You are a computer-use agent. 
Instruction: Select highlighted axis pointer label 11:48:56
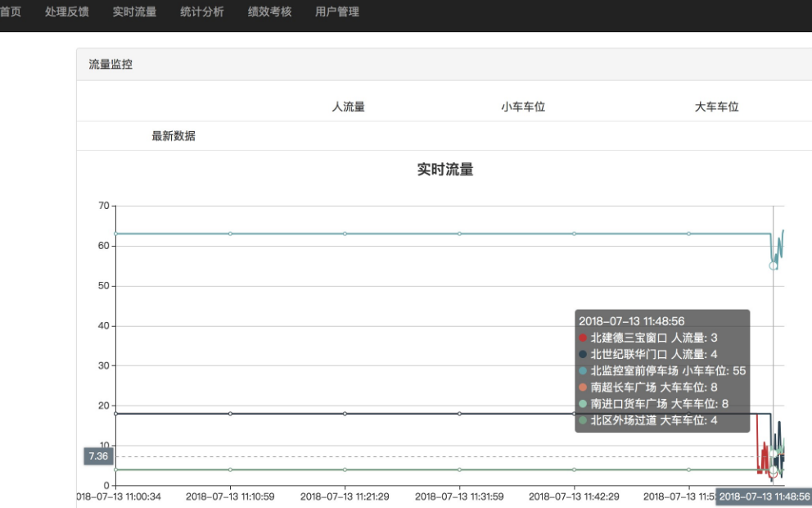point(764,497)
